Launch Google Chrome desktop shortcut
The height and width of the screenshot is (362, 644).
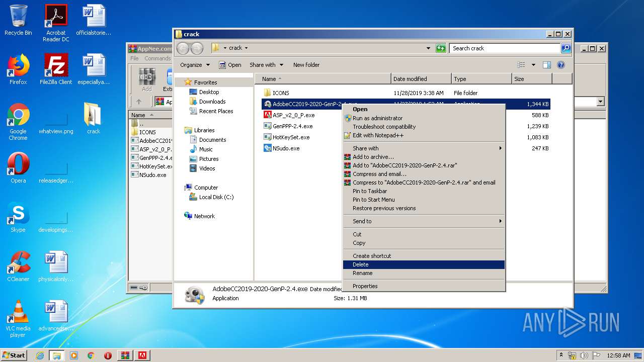(x=18, y=122)
